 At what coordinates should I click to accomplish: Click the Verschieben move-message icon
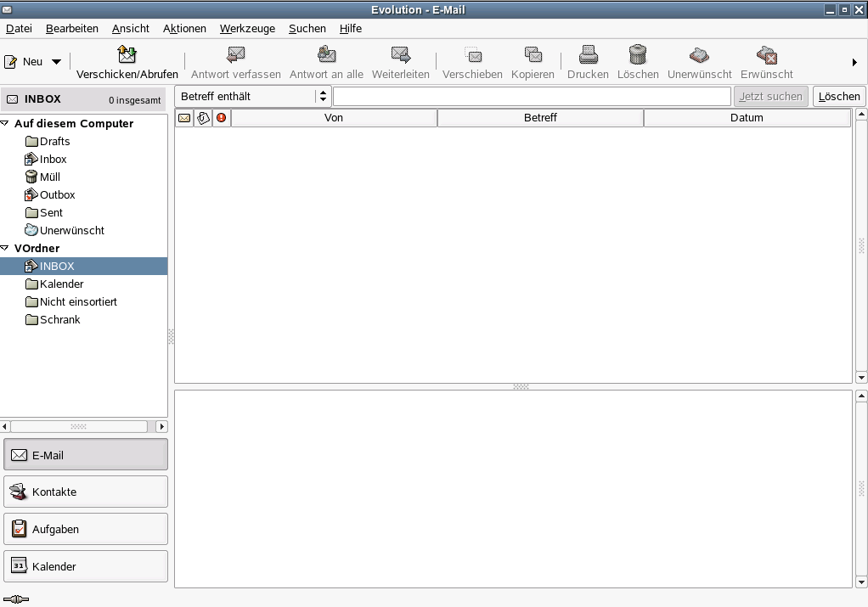pos(472,54)
